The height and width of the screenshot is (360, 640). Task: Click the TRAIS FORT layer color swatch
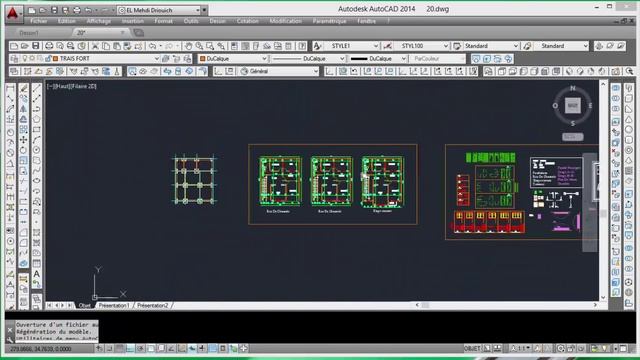click(56, 59)
